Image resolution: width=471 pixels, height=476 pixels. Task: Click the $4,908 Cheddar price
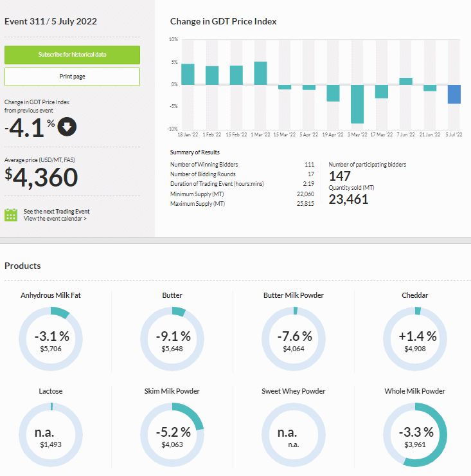pos(415,349)
